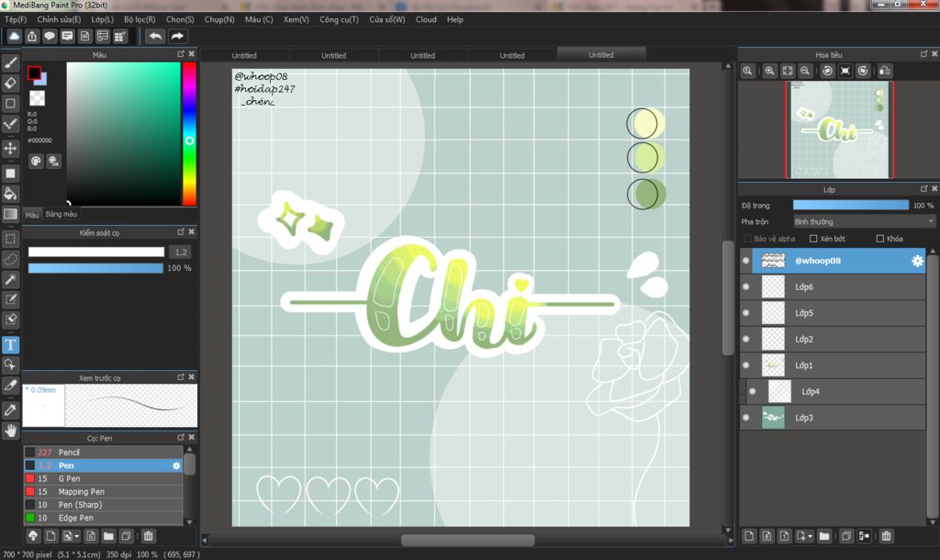Open settings gear of @whoop08 layer
The width and height of the screenshot is (940, 560).
(917, 261)
